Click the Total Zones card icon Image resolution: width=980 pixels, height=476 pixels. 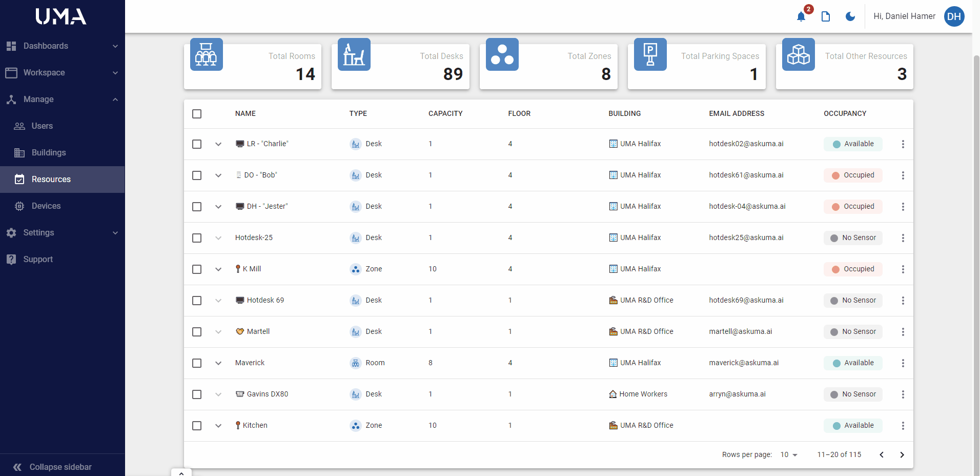coord(502,54)
